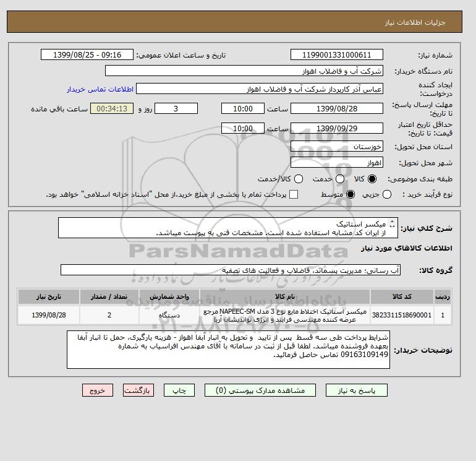Image resolution: width=476 pixels, height=461 pixels.
Task: Click the general description text area میکسر استاتیک
Action: click(x=228, y=228)
